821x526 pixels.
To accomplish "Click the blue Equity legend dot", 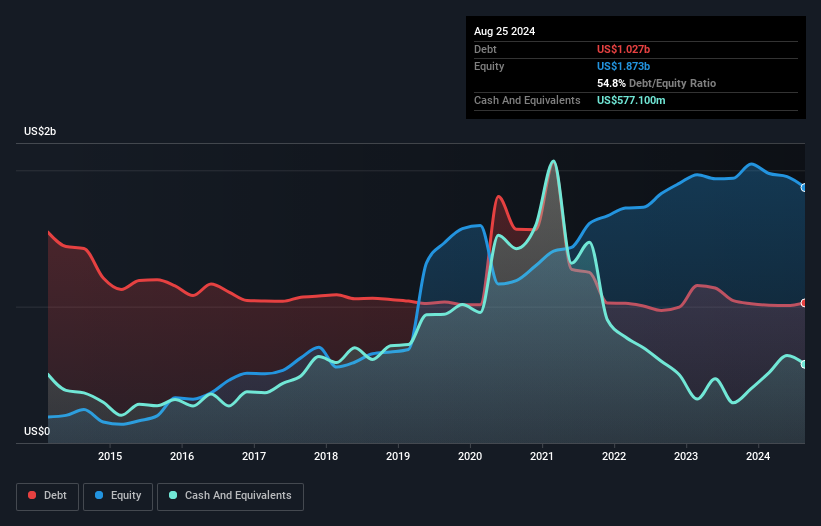I will click(x=99, y=495).
